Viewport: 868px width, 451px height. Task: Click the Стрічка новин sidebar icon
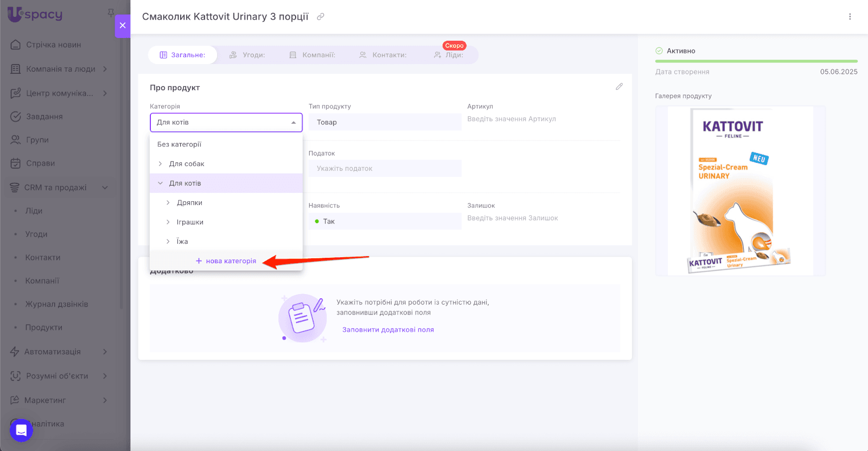click(x=16, y=45)
